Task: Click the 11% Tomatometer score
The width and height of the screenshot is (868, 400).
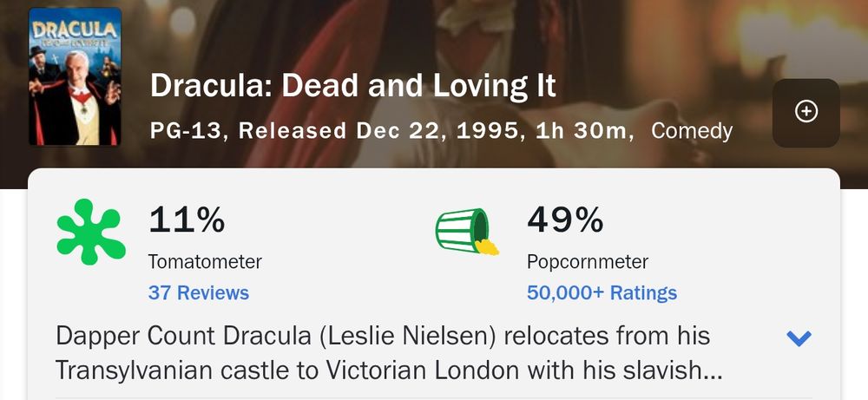Action: 187,220
